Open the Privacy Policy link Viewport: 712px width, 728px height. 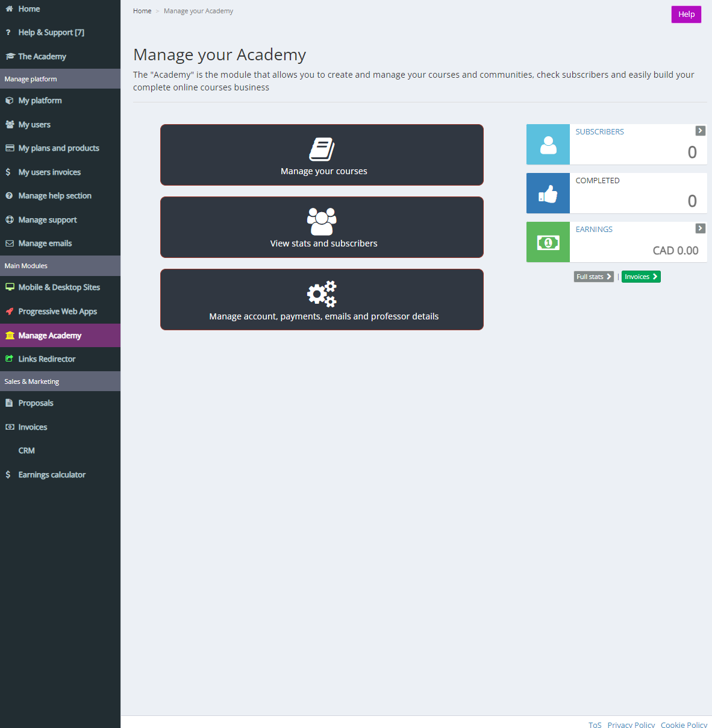631,724
